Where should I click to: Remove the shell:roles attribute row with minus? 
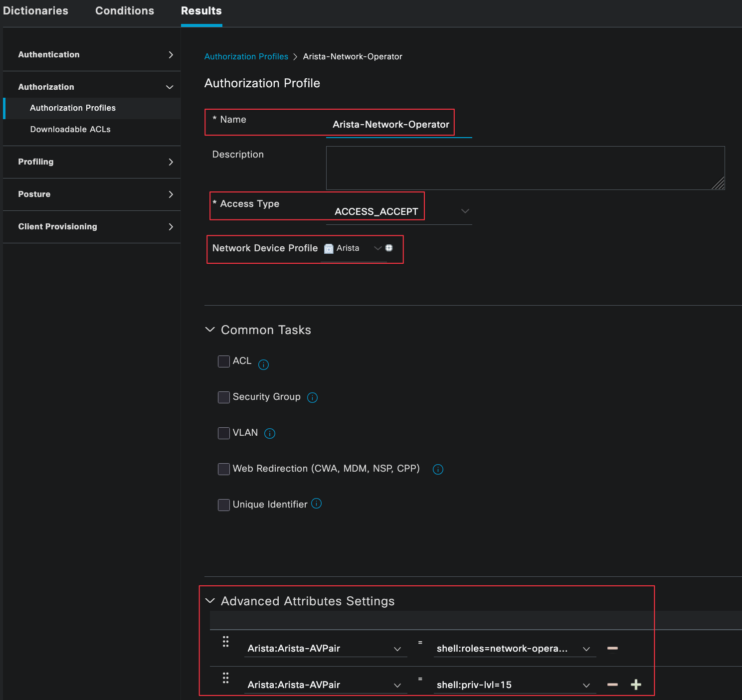612,648
